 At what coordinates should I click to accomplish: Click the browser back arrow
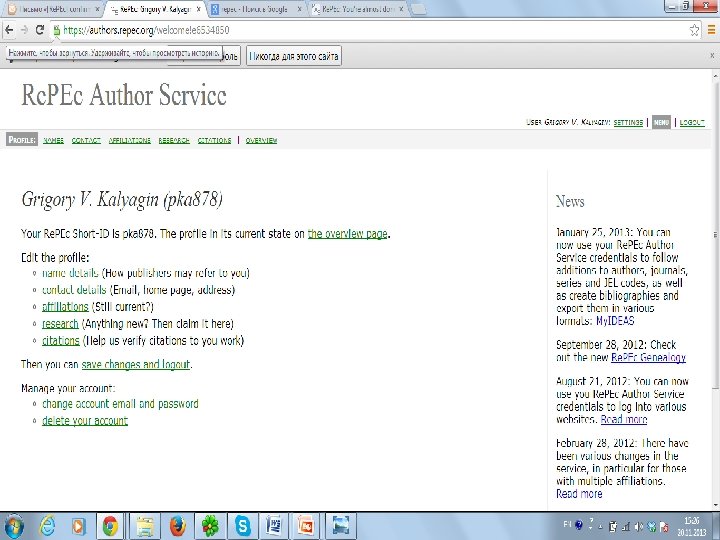pyautogui.click(x=9, y=30)
